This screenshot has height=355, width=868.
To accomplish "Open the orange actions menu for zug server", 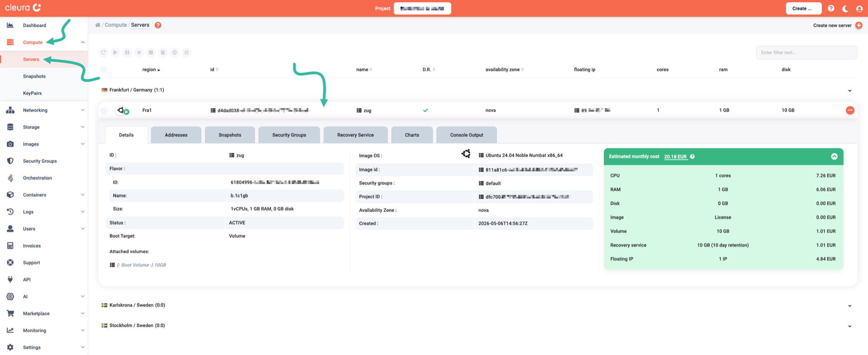I will click(850, 110).
